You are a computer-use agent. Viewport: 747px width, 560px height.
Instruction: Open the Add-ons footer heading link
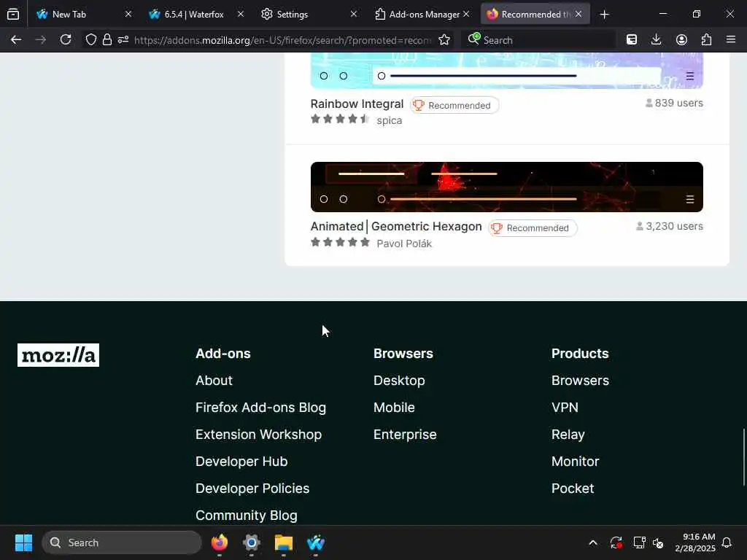click(x=223, y=354)
